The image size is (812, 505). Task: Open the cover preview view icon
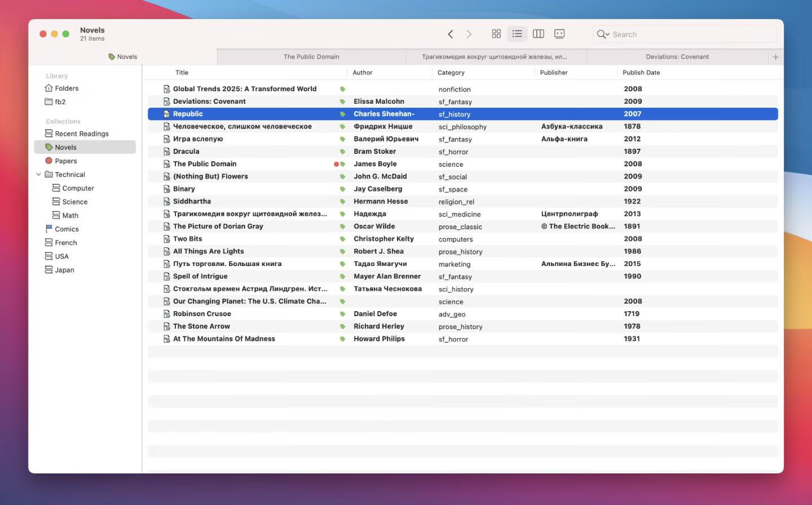(559, 34)
